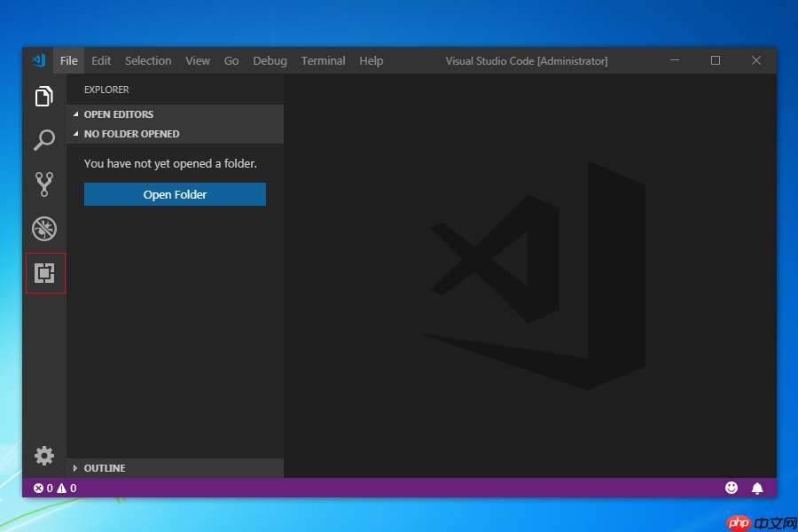Open the Manage gear icon
798x532 pixels.
[44, 456]
